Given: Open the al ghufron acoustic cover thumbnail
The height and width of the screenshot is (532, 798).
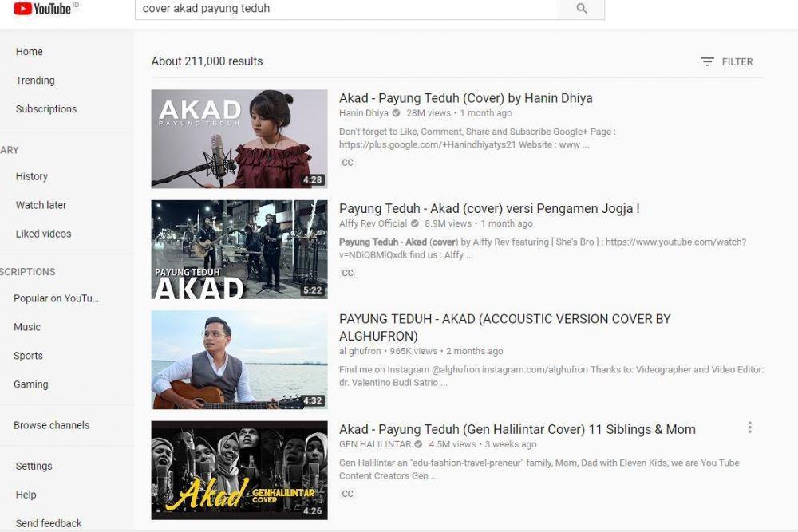Looking at the screenshot, I should coord(239,360).
